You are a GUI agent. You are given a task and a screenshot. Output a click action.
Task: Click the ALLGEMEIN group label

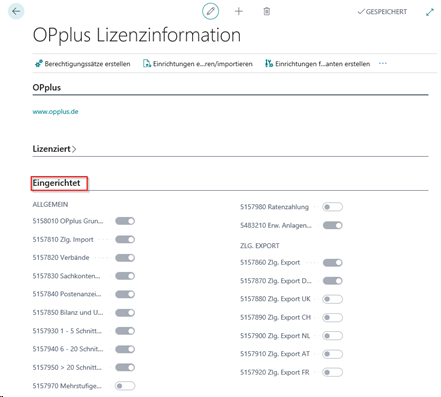click(50, 204)
